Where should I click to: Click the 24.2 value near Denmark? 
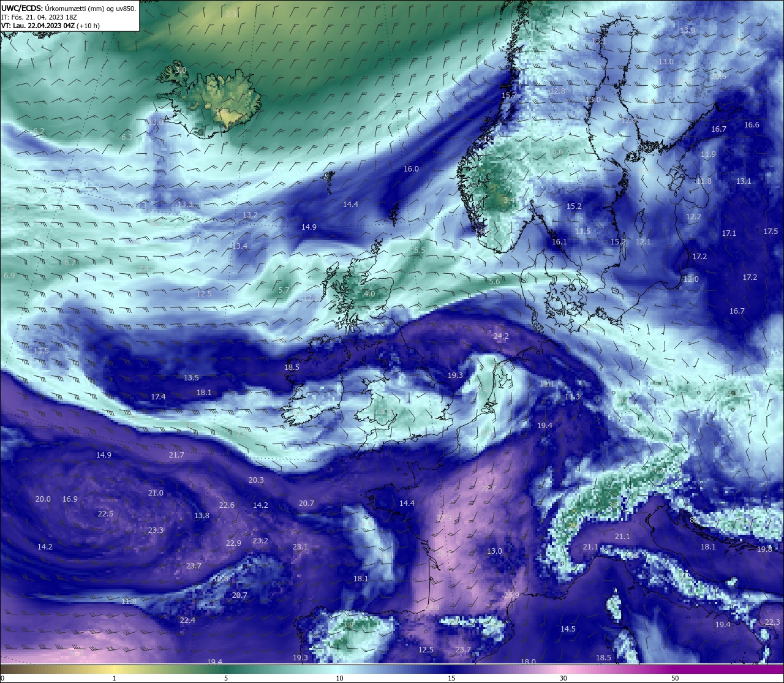pyautogui.click(x=501, y=336)
